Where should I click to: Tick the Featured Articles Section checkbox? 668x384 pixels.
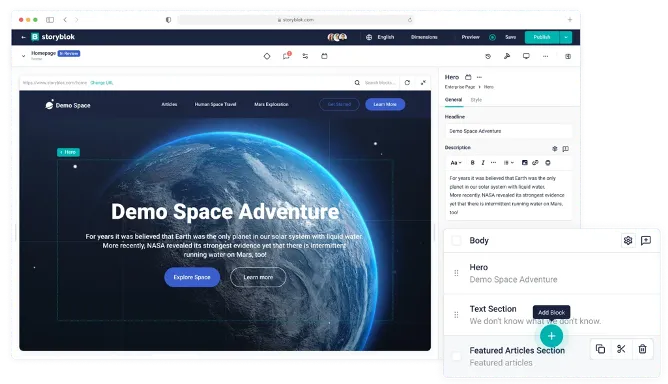point(456,356)
